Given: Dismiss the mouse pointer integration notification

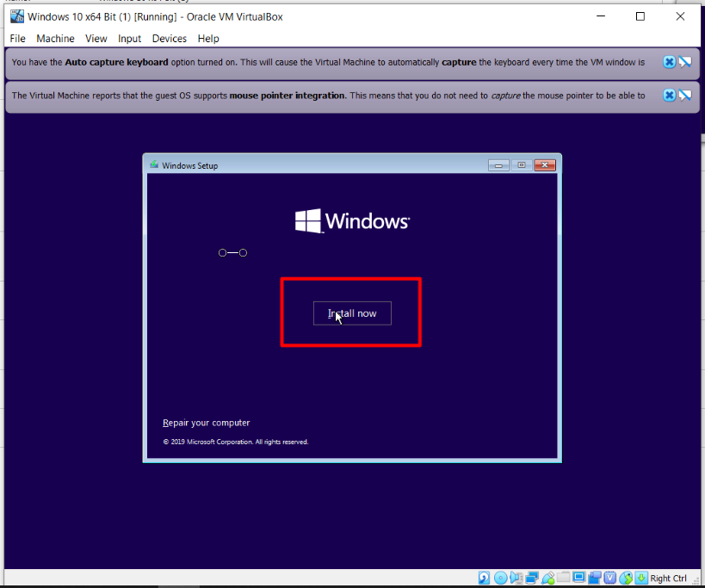Looking at the screenshot, I should pos(669,96).
